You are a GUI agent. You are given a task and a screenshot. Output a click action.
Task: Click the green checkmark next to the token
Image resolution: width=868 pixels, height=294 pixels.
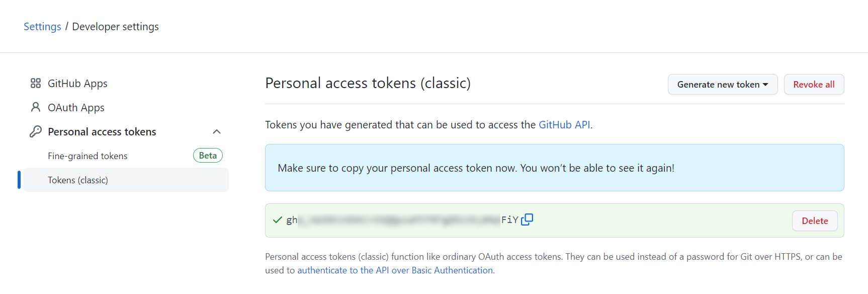coord(277,220)
